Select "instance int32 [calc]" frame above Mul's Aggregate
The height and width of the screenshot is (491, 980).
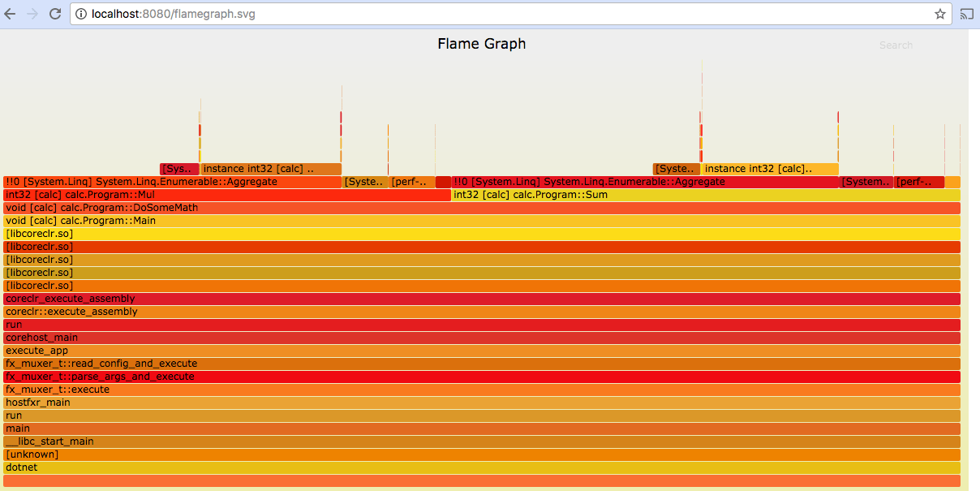pyautogui.click(x=271, y=169)
